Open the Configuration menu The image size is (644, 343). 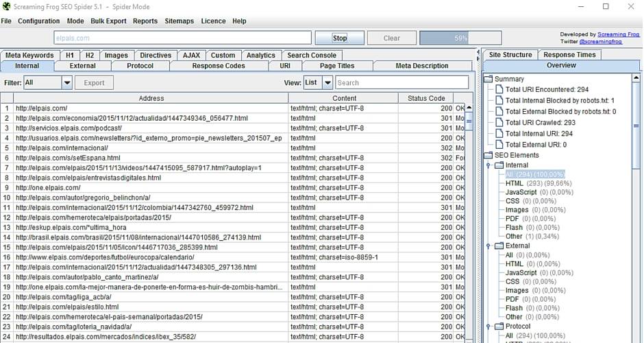pos(38,21)
